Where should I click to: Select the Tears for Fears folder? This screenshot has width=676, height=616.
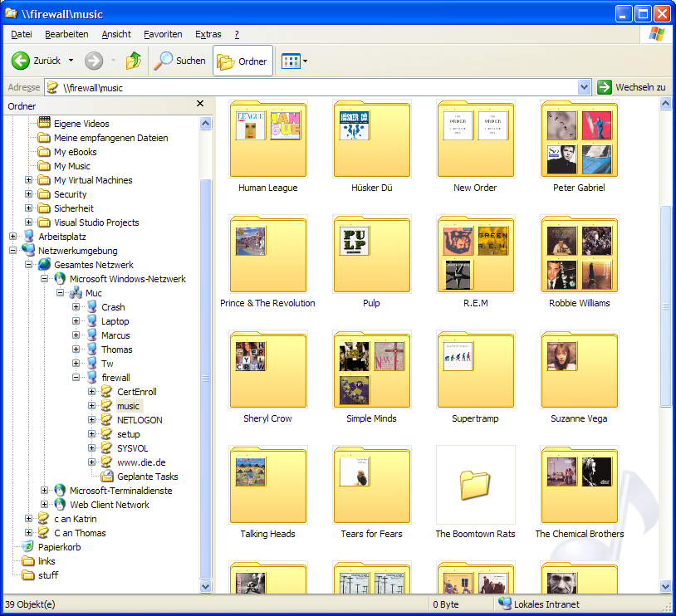[x=371, y=485]
